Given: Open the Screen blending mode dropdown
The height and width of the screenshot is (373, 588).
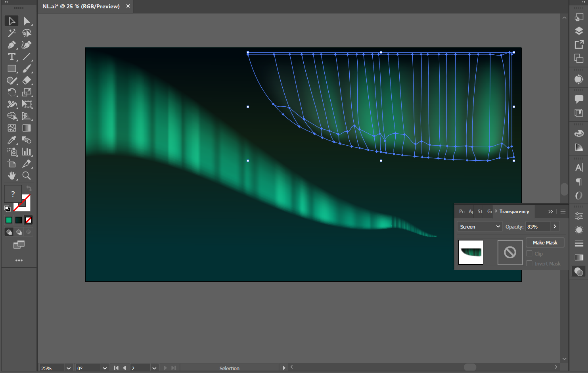Looking at the screenshot, I should click(x=480, y=227).
